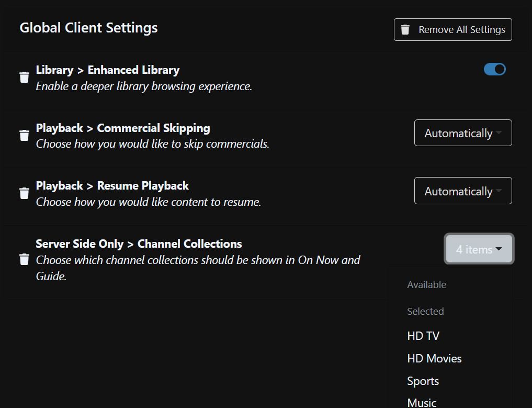Image resolution: width=532 pixels, height=408 pixels.
Task: Select Music in the channel collections list
Action: 422,402
